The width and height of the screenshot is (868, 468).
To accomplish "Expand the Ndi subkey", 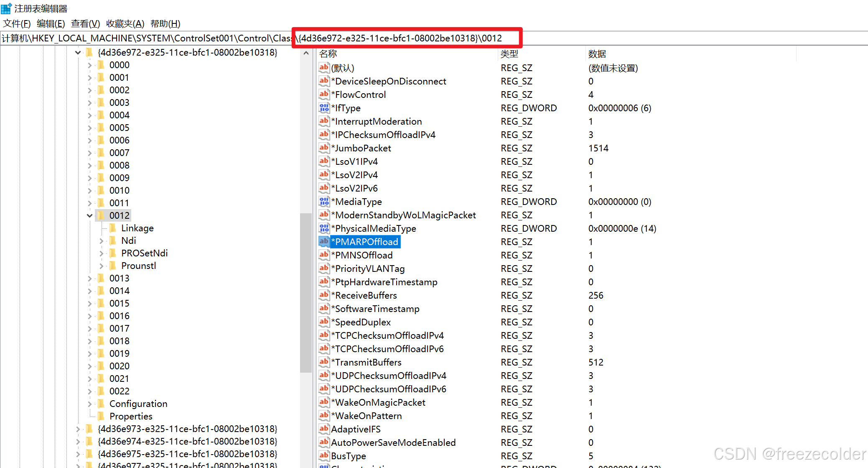I will tap(101, 241).
